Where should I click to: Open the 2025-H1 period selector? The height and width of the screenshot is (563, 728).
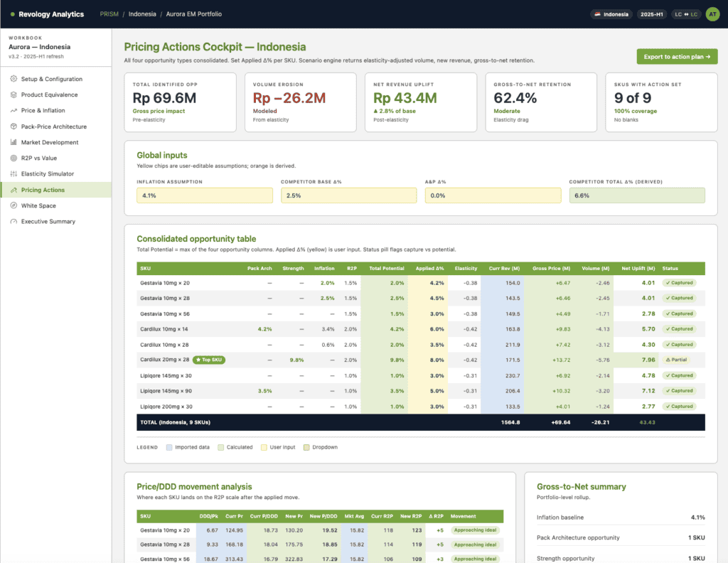[x=651, y=14]
